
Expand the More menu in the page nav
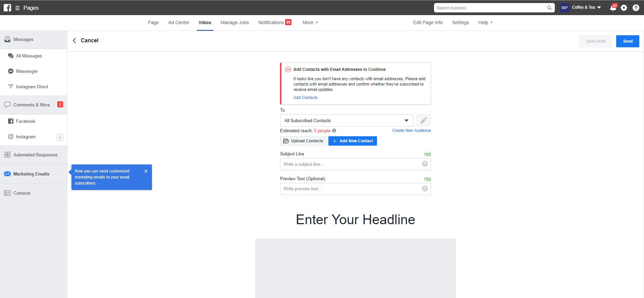pyautogui.click(x=310, y=22)
